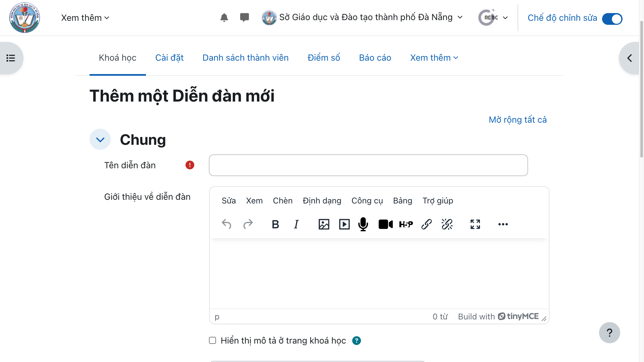The image size is (644, 362).
Task: Check 'Hiển thị mô tả ở trang khoá học'
Action: point(213,341)
